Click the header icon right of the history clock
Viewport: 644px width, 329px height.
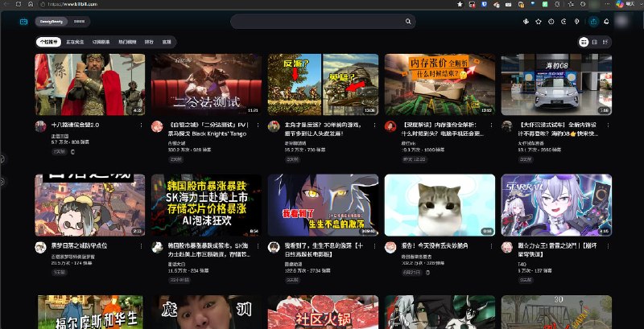[x=564, y=22]
